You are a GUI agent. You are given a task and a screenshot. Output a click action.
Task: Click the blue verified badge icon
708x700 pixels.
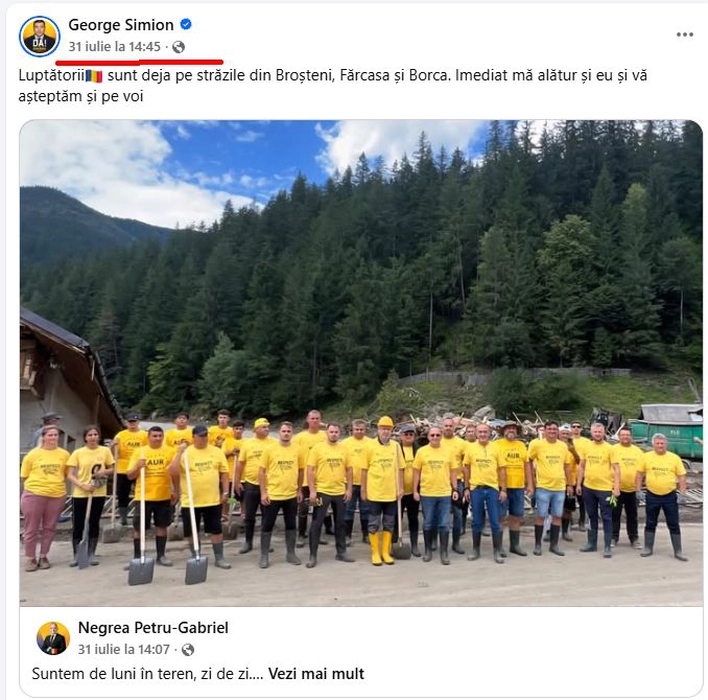[186, 24]
